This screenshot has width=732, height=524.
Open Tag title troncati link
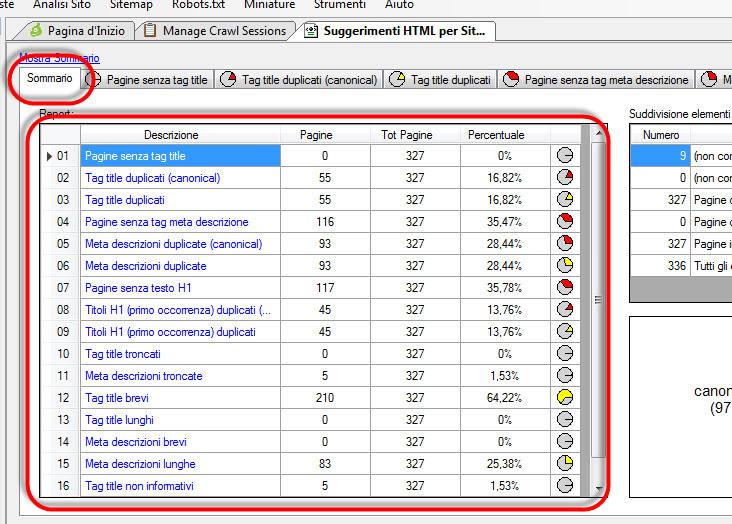pos(123,354)
